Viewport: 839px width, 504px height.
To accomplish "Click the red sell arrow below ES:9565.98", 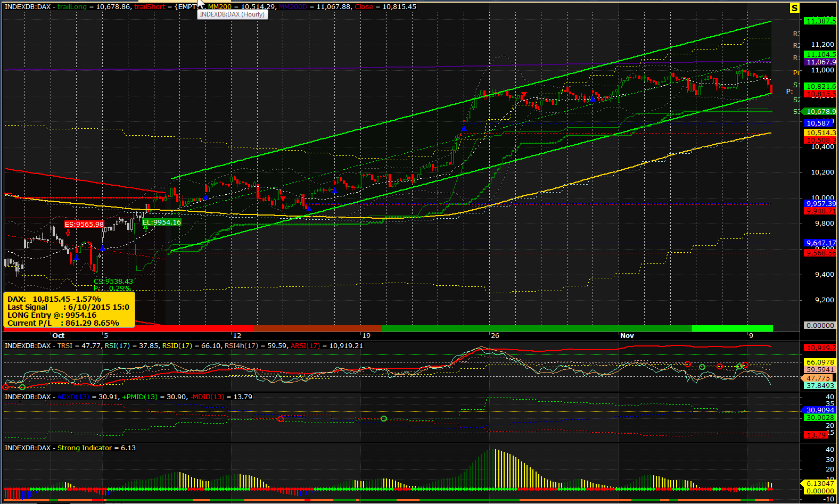I will [68, 233].
